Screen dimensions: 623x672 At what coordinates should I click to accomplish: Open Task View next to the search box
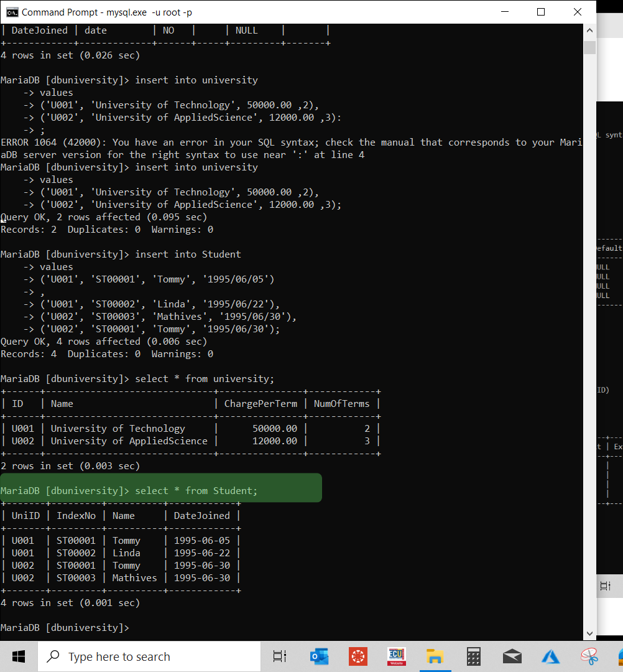279,656
